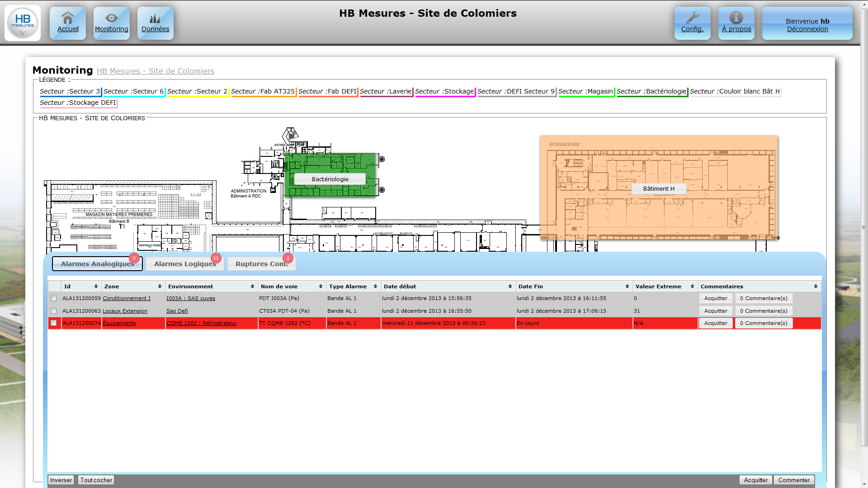Click the Inverser button

61,480
